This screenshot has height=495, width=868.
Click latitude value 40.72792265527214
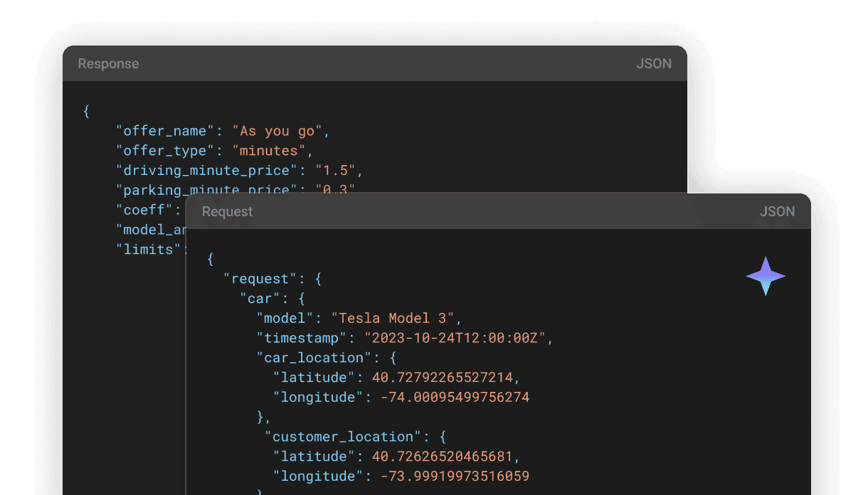[441, 378]
